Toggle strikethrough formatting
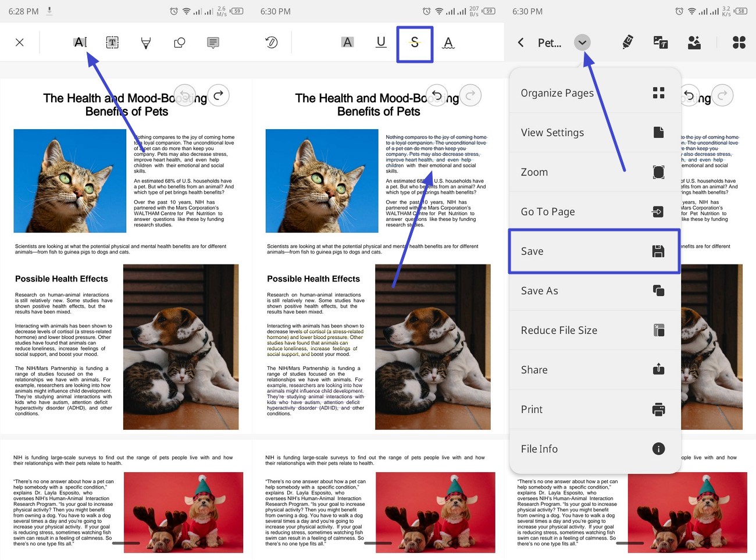The image size is (756, 560). (415, 42)
